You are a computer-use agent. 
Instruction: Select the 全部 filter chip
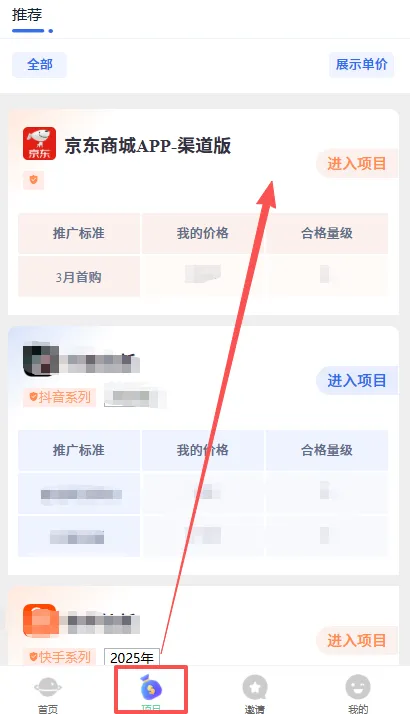point(40,65)
